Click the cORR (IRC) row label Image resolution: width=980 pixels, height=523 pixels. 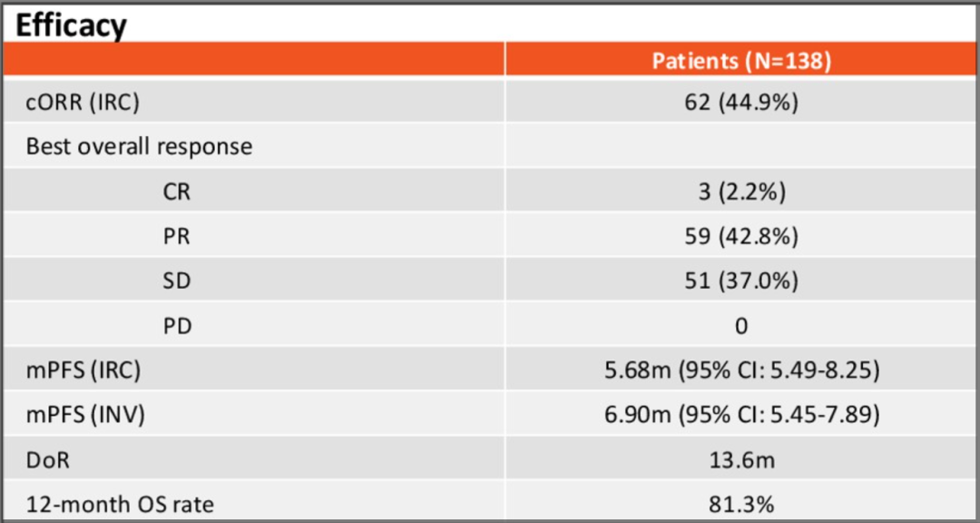click(x=83, y=103)
